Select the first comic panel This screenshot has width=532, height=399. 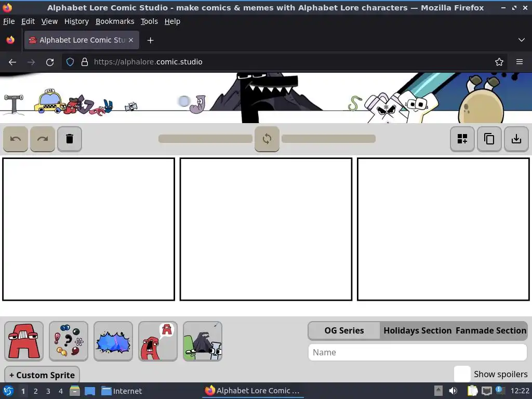tap(88, 229)
